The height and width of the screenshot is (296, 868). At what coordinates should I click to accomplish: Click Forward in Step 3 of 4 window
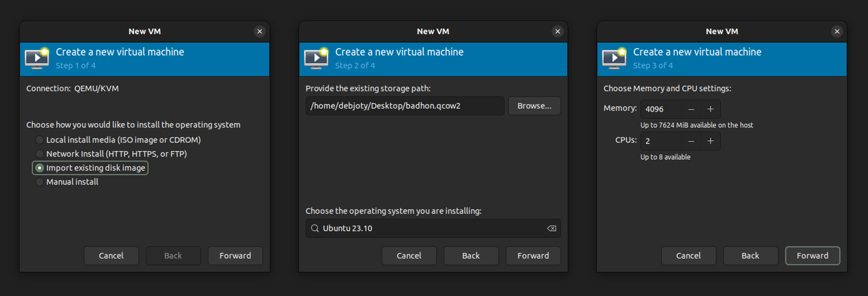click(812, 256)
